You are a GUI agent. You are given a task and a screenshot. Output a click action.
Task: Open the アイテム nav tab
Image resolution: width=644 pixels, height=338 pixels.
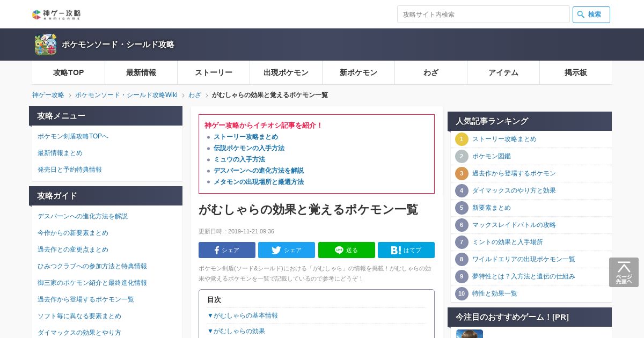tap(503, 72)
